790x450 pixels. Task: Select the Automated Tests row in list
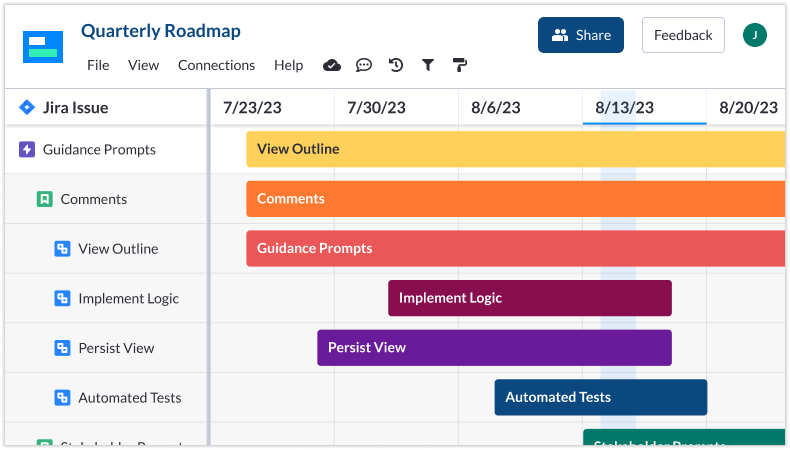[106, 398]
